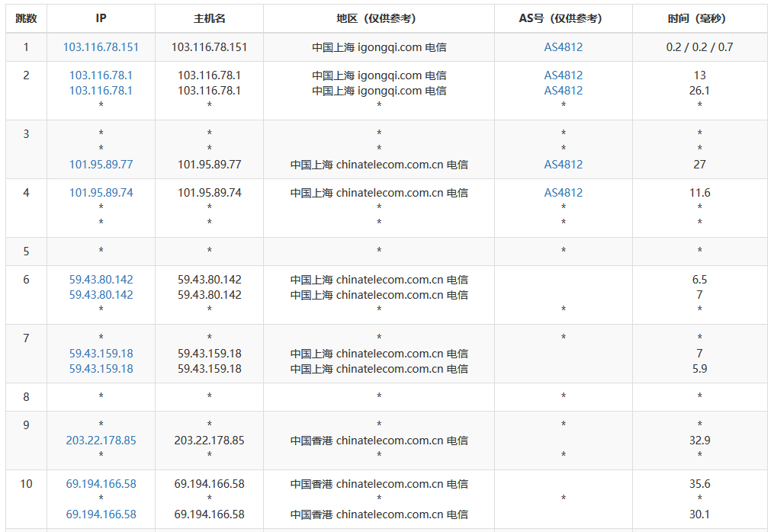
Task: Click the AS号（仅供参考） column header
Action: point(563,18)
